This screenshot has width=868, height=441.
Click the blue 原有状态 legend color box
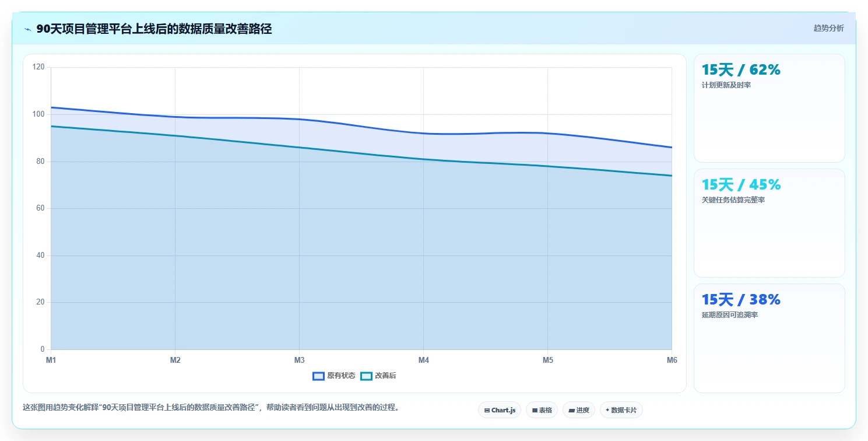point(318,376)
